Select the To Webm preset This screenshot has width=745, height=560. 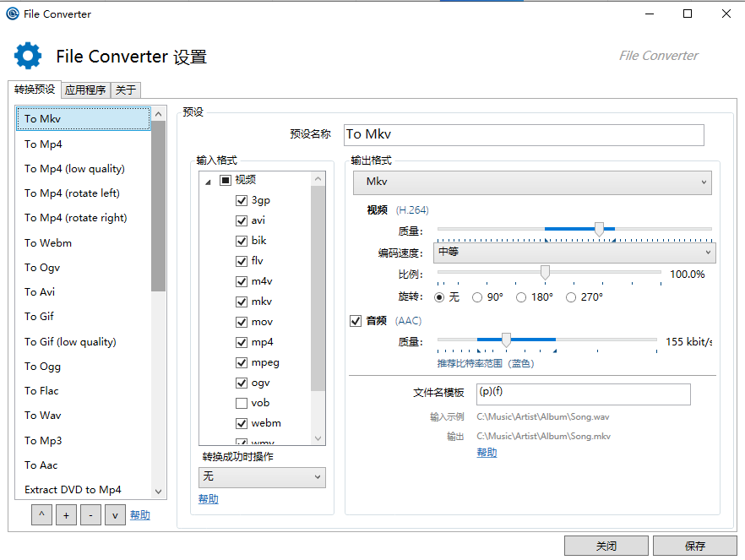pos(47,242)
